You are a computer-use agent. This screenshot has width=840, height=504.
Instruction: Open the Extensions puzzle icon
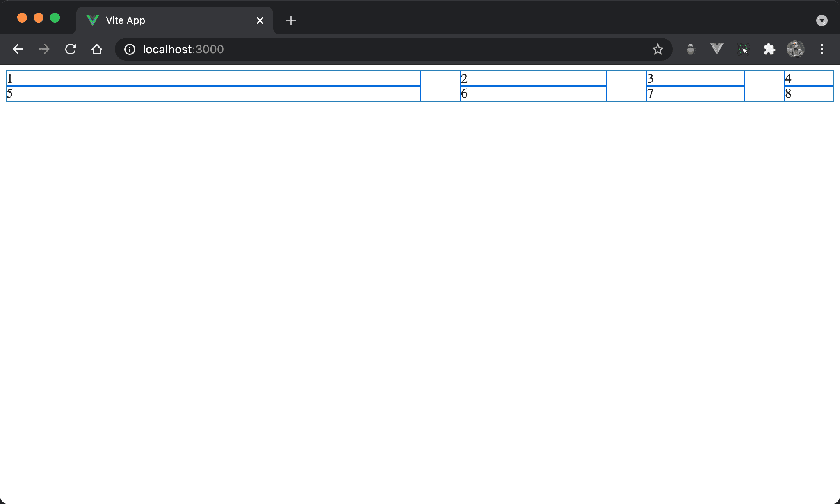coord(769,50)
